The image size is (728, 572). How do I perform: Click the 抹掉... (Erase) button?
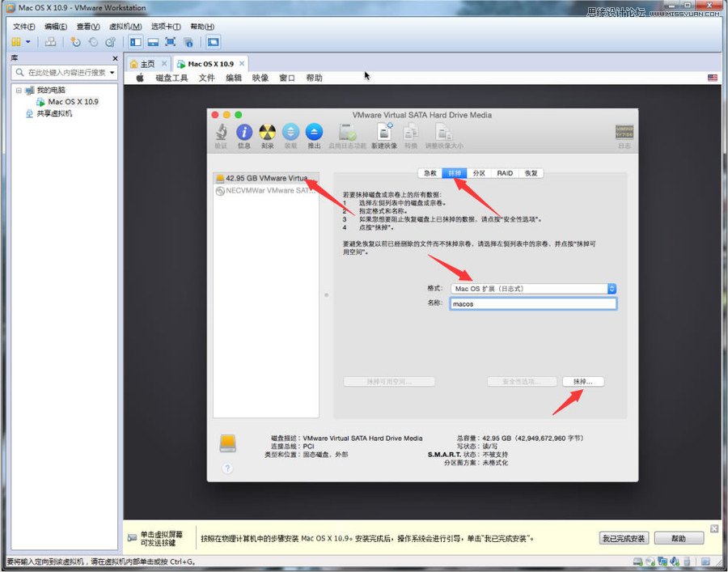tap(582, 380)
